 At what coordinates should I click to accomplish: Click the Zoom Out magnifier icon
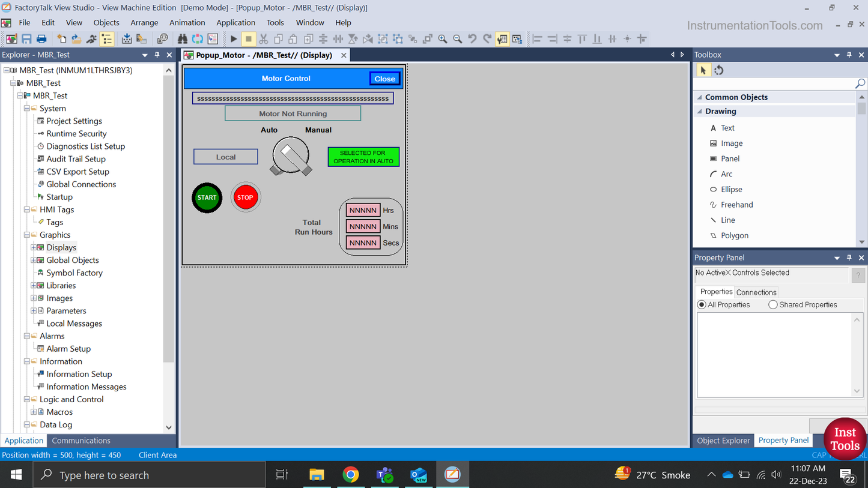point(458,39)
